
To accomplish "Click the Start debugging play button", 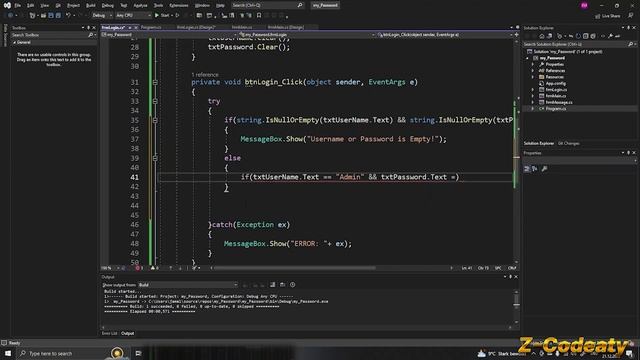I will [157, 16].
